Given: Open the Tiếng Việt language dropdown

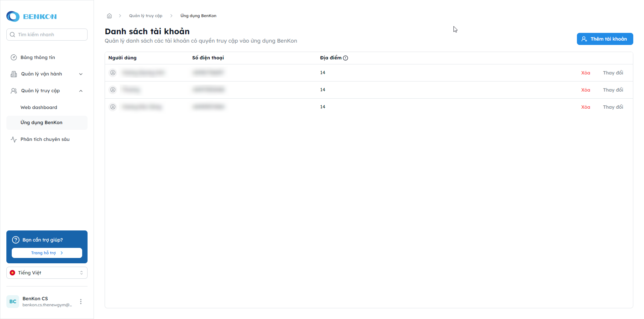Looking at the screenshot, I should point(47,273).
